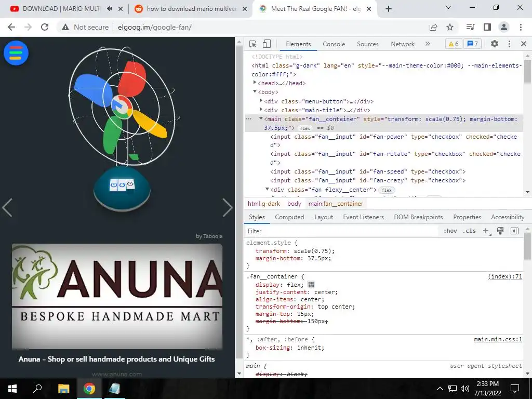Toggle the computed styles sidebar icon
Viewport: 532px width, 399px height.
514,231
